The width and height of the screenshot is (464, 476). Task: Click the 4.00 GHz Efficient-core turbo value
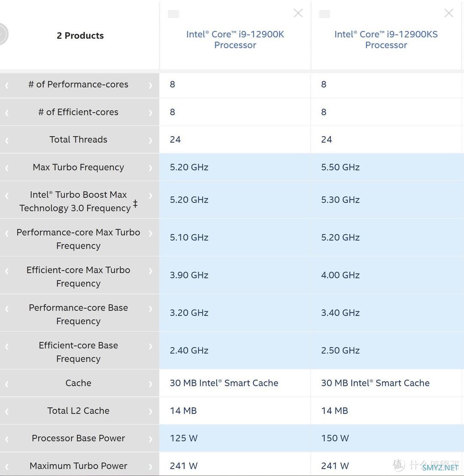[340, 275]
